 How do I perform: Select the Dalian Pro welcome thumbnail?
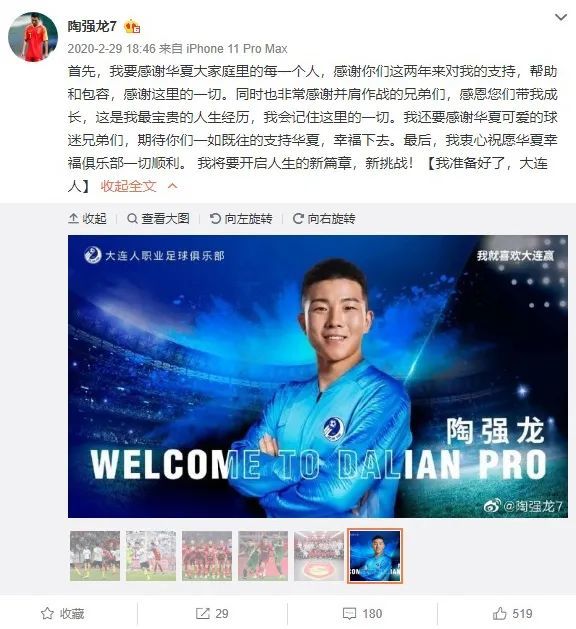click(x=375, y=556)
